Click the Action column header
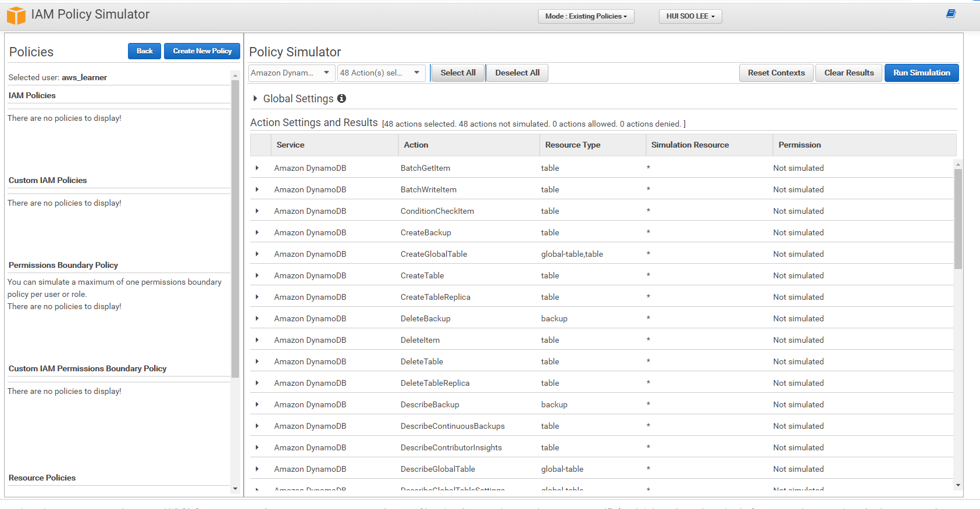Image resolution: width=980 pixels, height=509 pixels. tap(469, 145)
